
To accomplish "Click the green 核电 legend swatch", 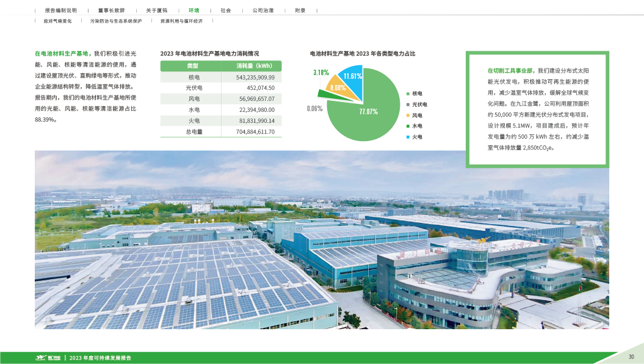I will pos(408,94).
